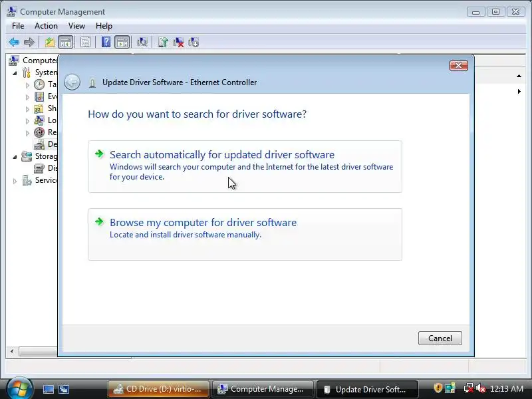Close the Update Driver Software dialog
532x399 pixels.
(459, 65)
